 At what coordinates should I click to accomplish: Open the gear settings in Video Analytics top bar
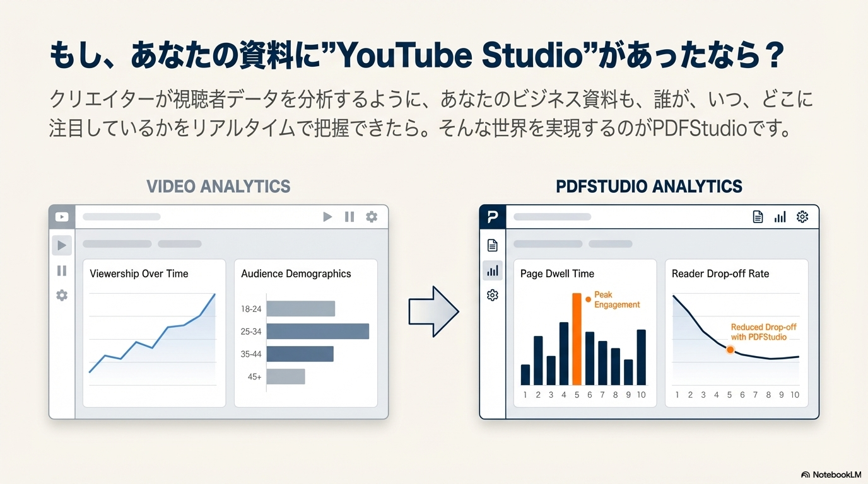[x=372, y=217]
